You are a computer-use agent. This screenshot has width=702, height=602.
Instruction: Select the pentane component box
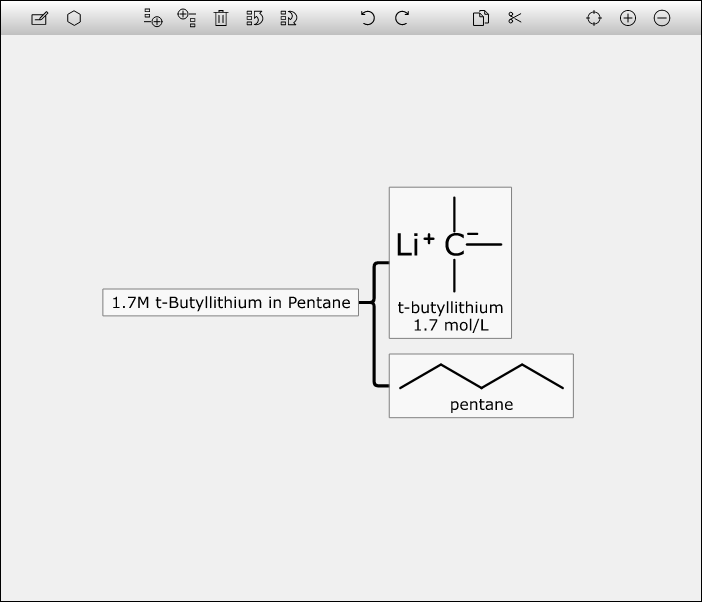click(481, 385)
